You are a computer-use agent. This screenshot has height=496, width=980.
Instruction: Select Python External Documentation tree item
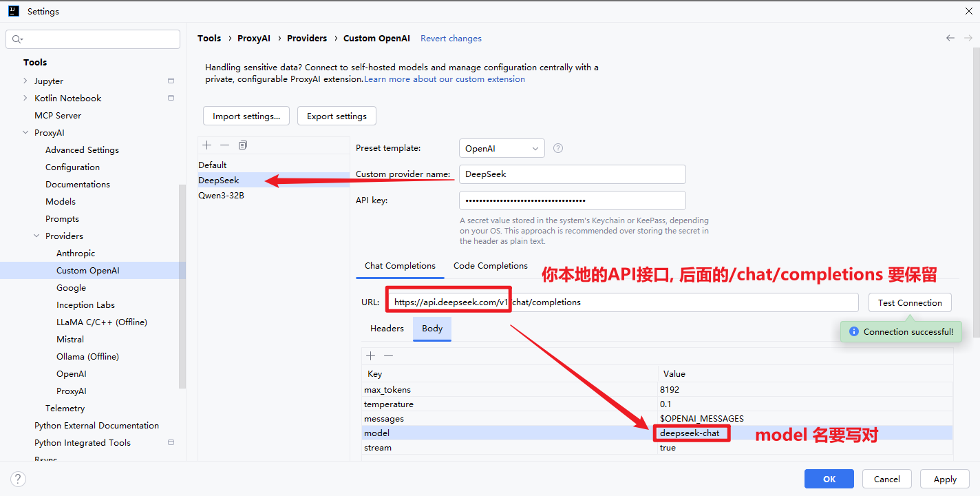96,425
